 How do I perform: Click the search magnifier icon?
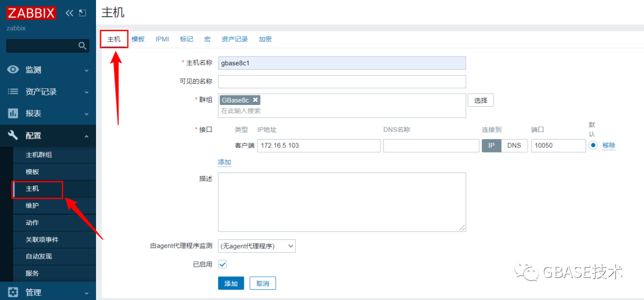(x=82, y=45)
